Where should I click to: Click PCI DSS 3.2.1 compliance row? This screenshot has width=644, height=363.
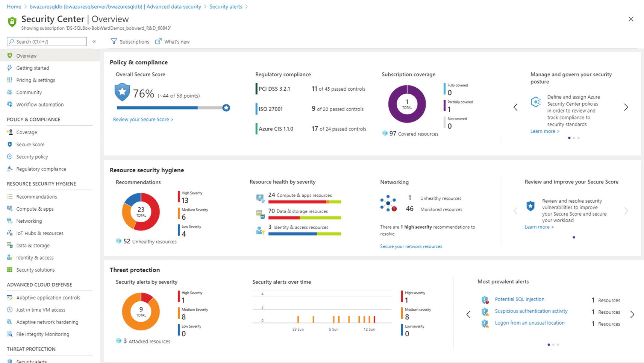coord(311,89)
